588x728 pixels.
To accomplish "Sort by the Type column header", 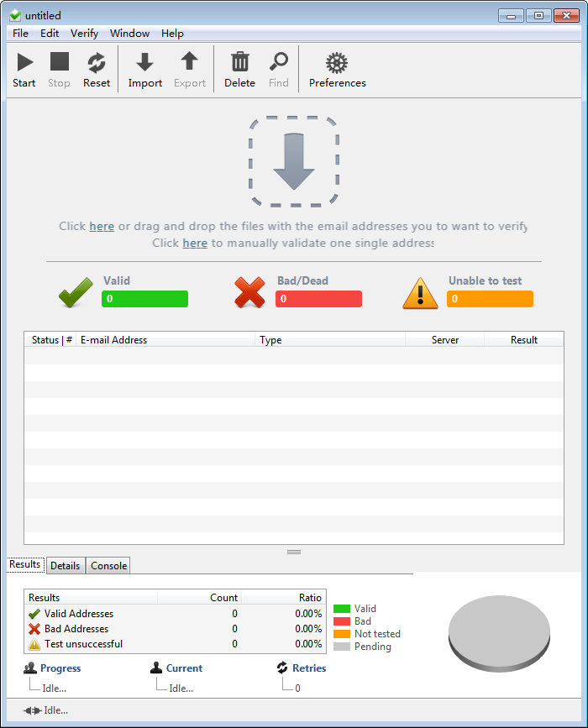I will point(330,340).
